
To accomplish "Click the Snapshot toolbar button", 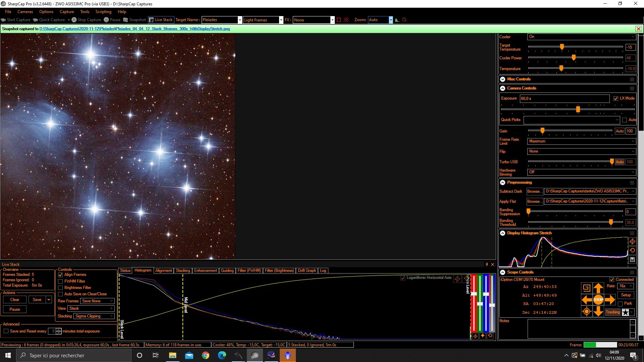I will (x=135, y=20).
